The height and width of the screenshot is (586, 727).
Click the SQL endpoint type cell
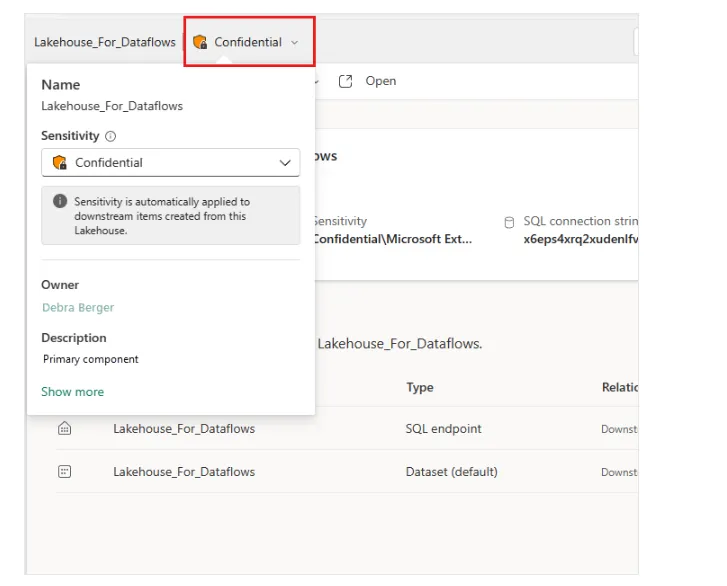tap(443, 429)
